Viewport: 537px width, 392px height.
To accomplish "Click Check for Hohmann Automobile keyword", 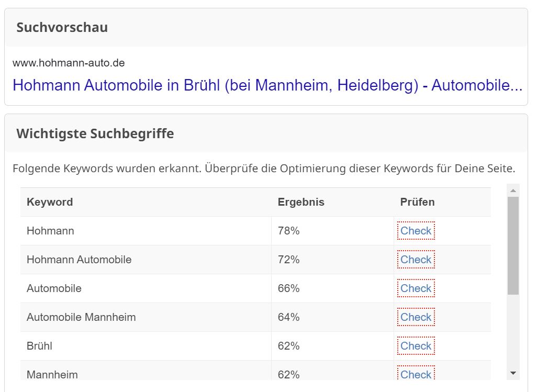I will pos(416,260).
